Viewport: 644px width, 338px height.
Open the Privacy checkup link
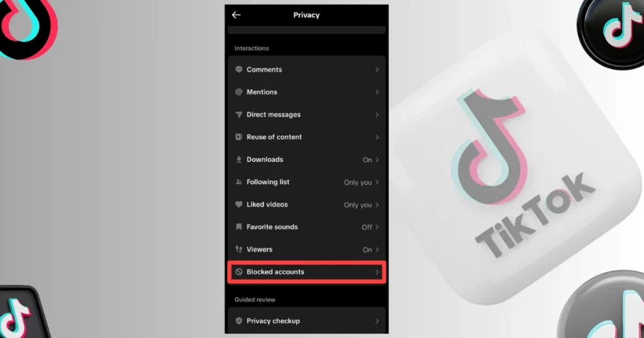pos(307,321)
